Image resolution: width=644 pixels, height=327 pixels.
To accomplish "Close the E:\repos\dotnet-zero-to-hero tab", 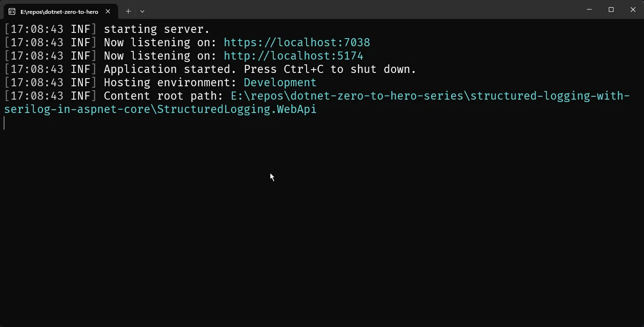I will [108, 11].
